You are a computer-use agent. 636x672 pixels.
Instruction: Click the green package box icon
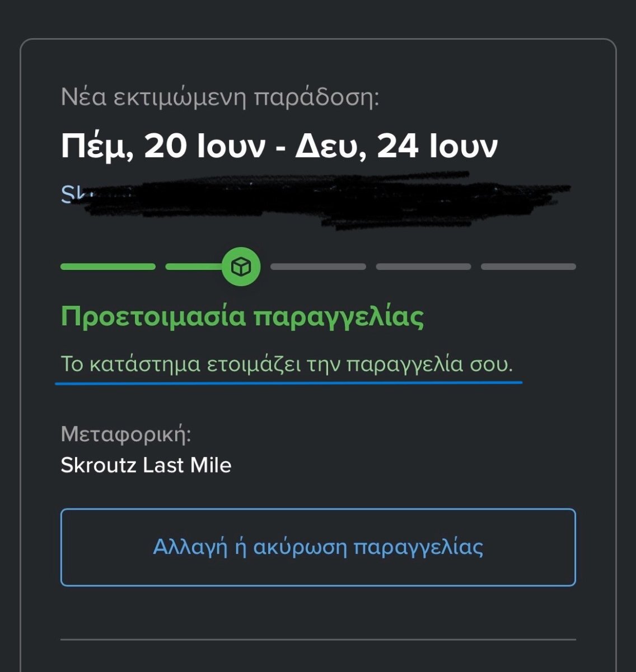pyautogui.click(x=241, y=267)
